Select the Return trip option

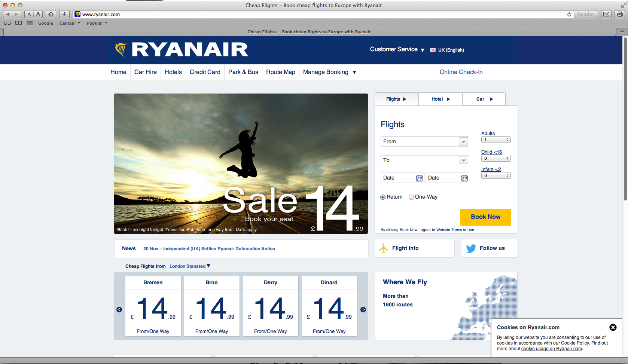383,197
